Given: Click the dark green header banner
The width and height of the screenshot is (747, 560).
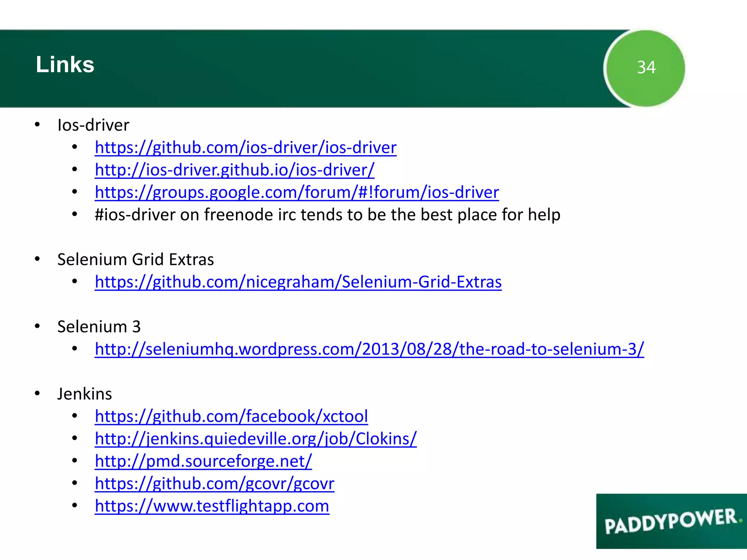Looking at the screenshot, I should 328,68.
